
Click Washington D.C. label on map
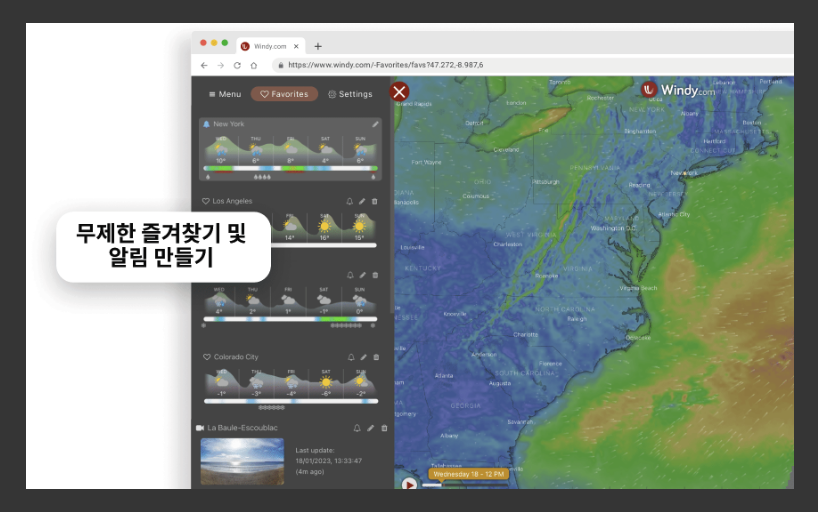613,228
